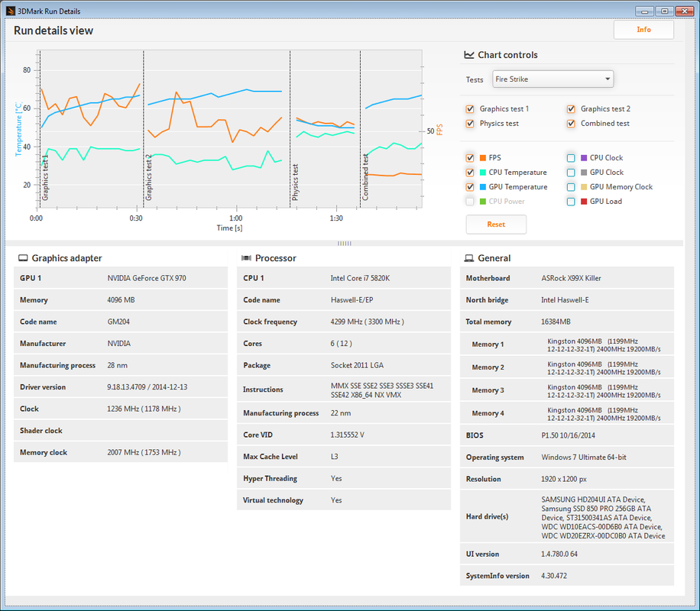This screenshot has width=700, height=611.
Task: Click the Combined test chart marker
Action: tap(365, 177)
